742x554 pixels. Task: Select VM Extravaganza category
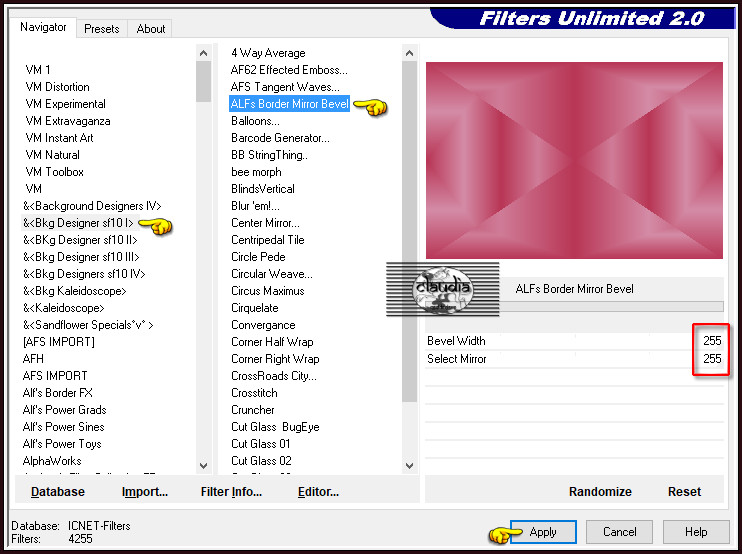click(x=68, y=121)
